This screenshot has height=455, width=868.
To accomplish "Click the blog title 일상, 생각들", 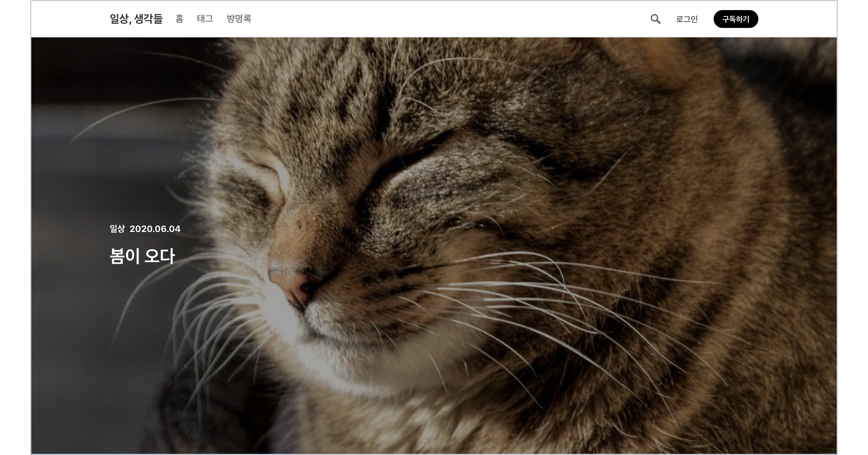I will point(136,19).
